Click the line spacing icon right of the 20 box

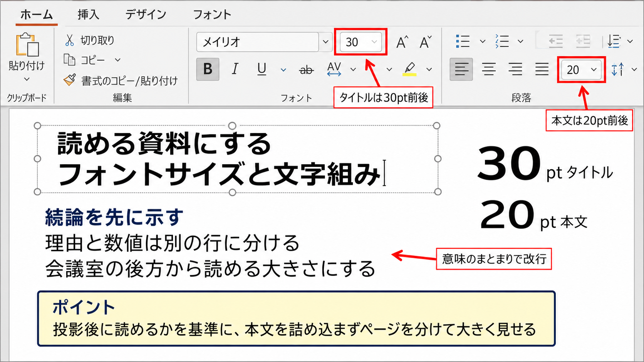pos(618,69)
